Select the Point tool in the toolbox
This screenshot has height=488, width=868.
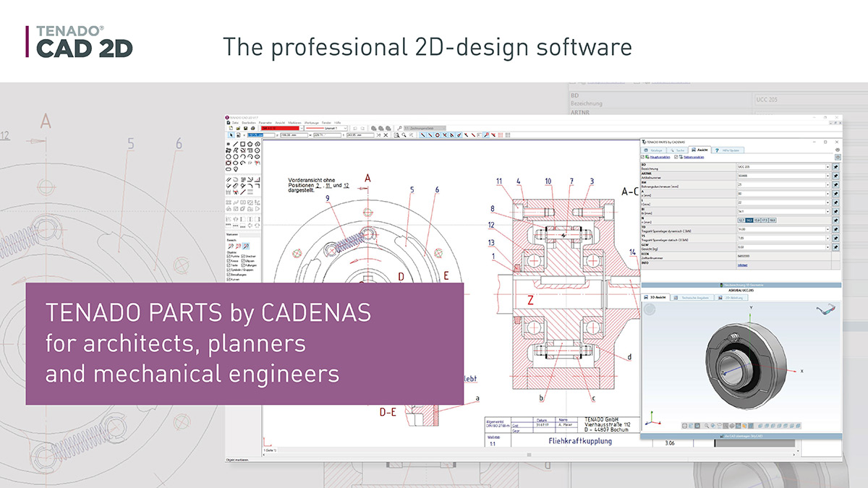pos(229,144)
